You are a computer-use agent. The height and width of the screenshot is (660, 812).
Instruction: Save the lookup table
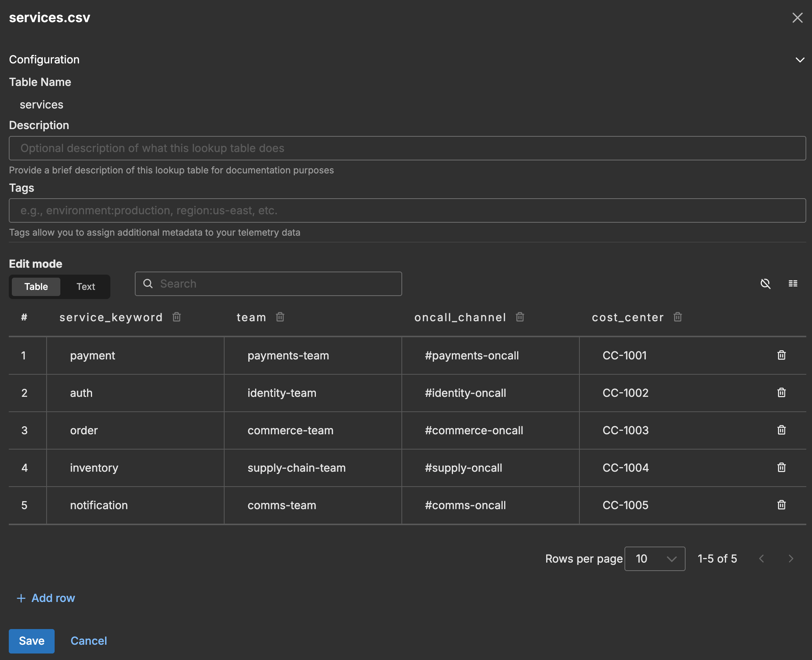pyautogui.click(x=32, y=641)
